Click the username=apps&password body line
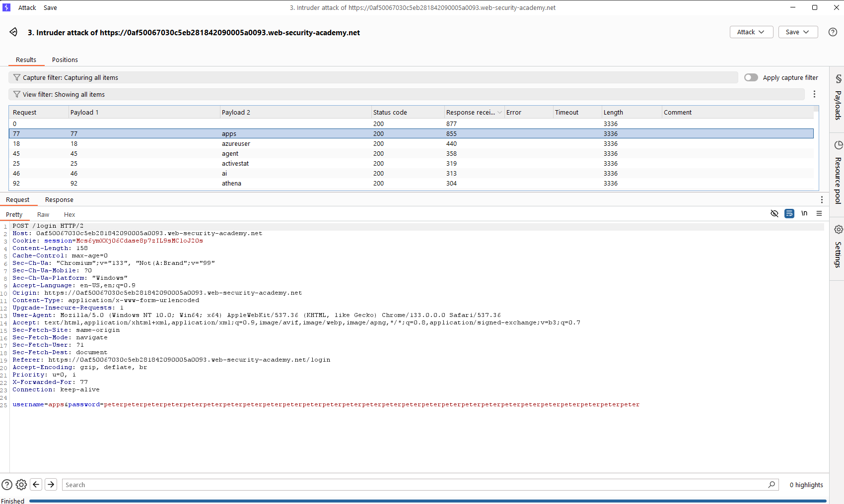 [326, 404]
